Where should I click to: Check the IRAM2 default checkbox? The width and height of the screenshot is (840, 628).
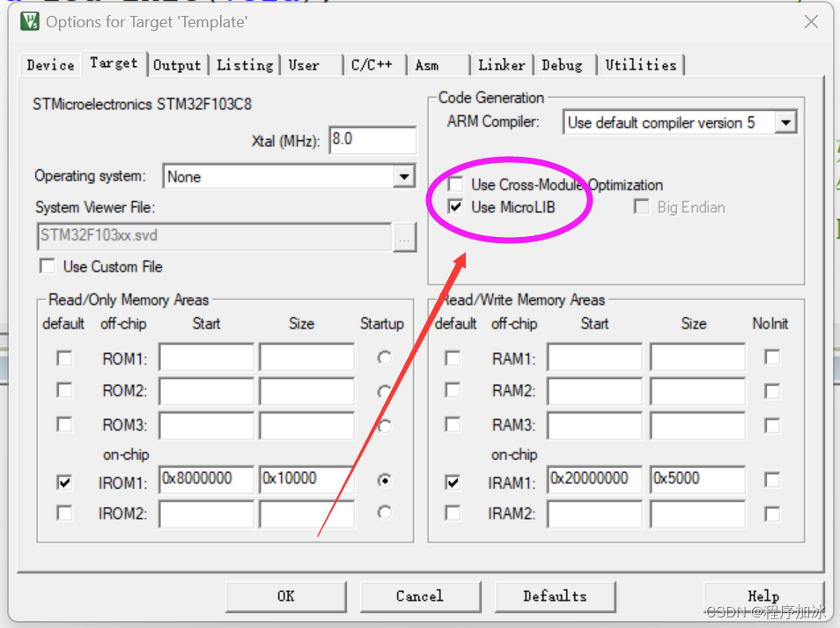coord(453,513)
